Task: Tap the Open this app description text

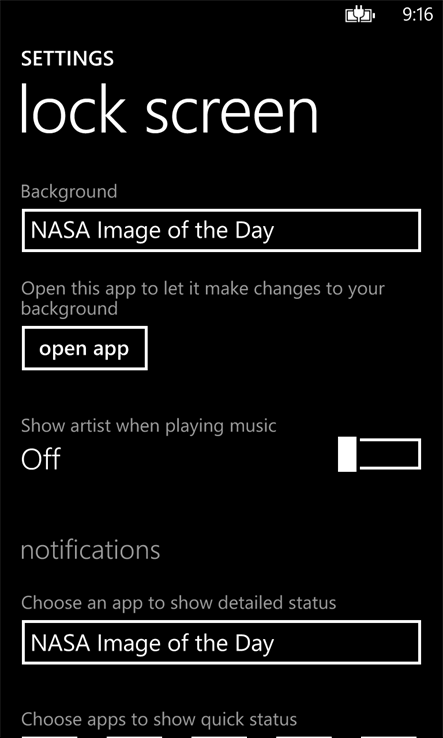Action: 203,298
